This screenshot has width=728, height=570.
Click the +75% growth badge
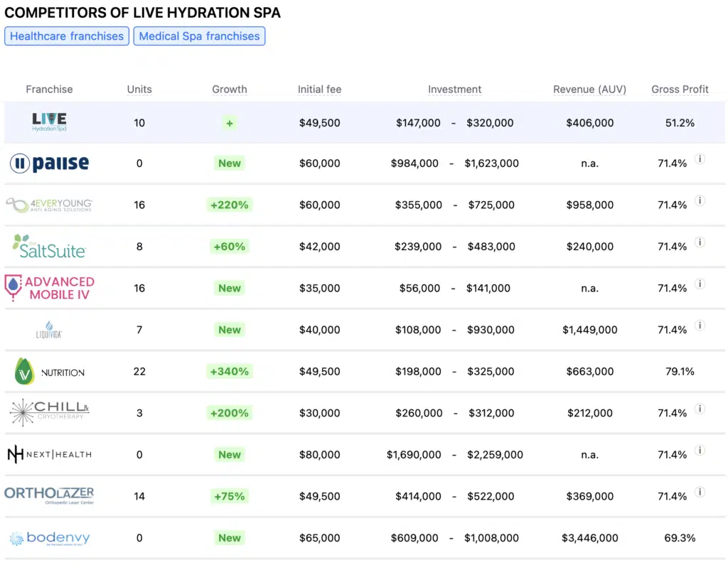point(230,496)
